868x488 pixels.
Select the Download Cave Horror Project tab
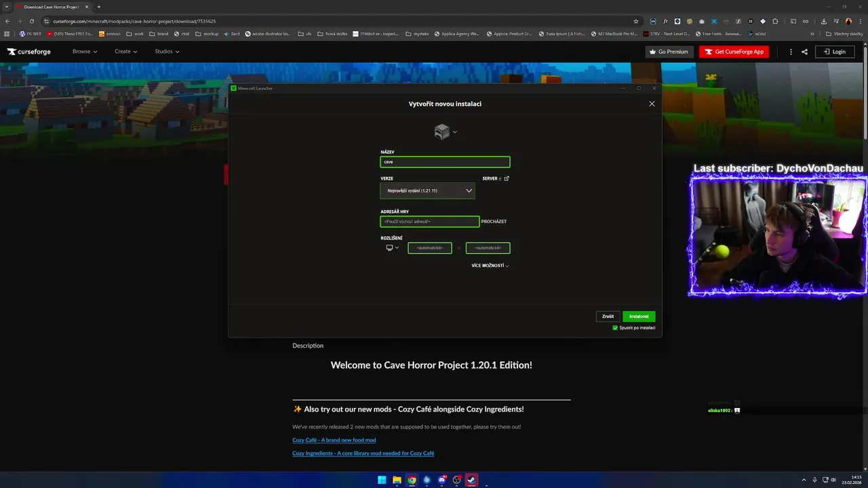click(53, 7)
